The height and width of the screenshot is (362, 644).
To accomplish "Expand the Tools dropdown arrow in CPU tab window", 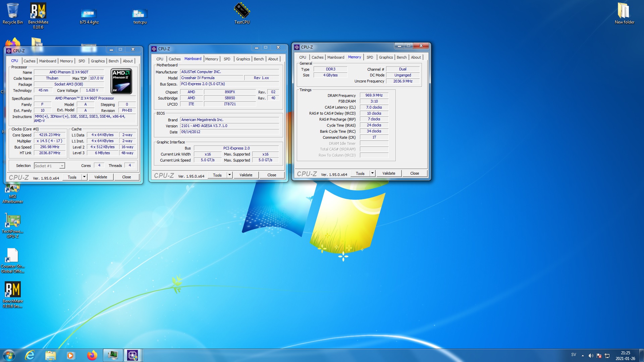I will coord(85,177).
